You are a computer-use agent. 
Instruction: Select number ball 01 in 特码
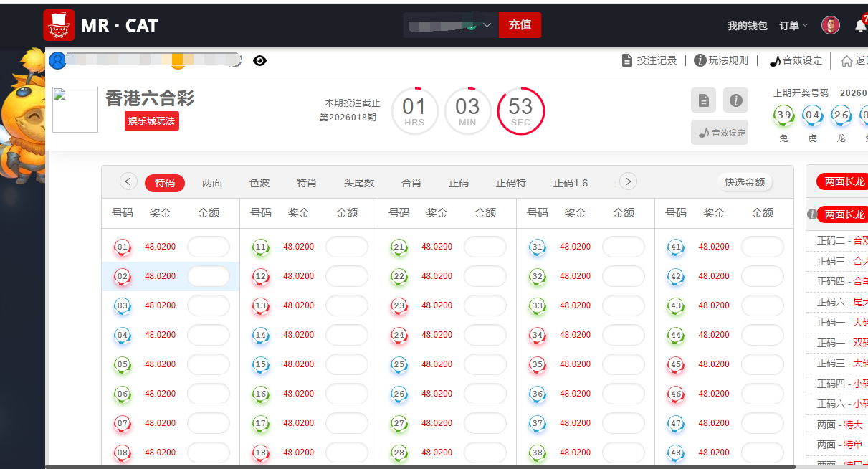coord(122,247)
